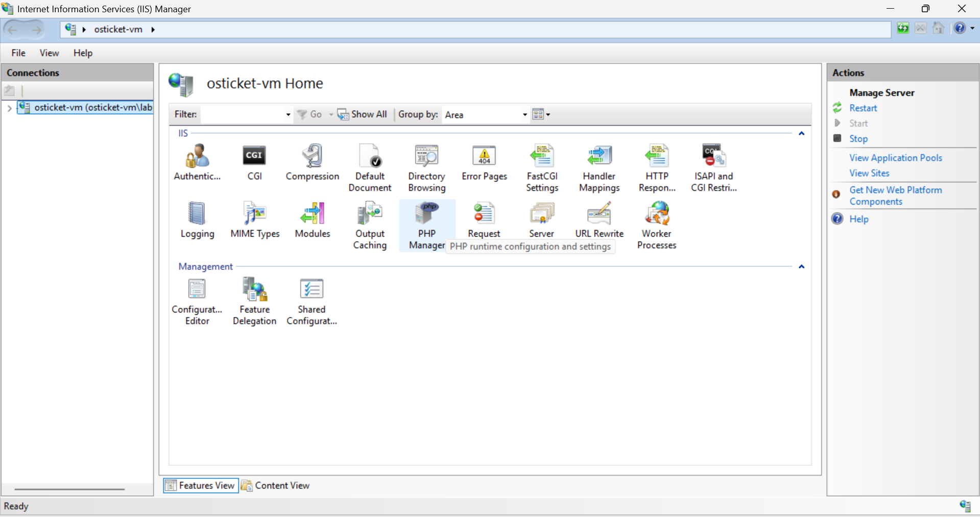Open the view mode dropdown button
Image resolution: width=980 pixels, height=517 pixels.
541,114
